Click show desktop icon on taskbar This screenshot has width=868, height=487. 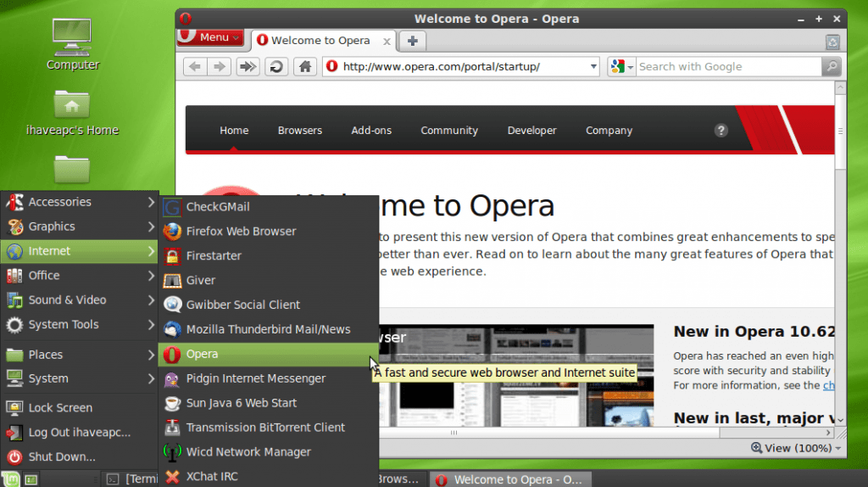click(x=31, y=480)
